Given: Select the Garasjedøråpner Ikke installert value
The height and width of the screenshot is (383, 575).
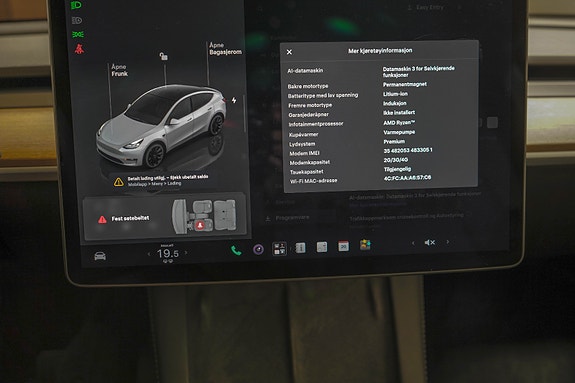Looking at the screenshot, I should coord(399,113).
